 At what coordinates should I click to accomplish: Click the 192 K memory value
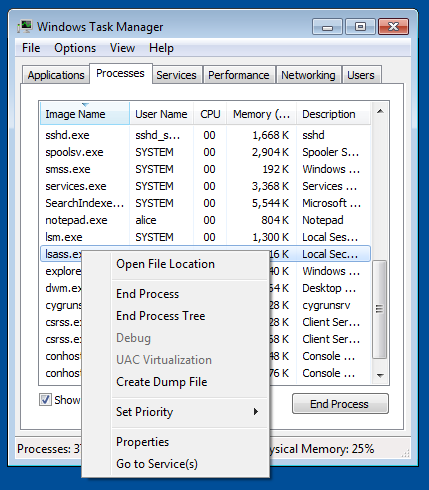(276, 169)
